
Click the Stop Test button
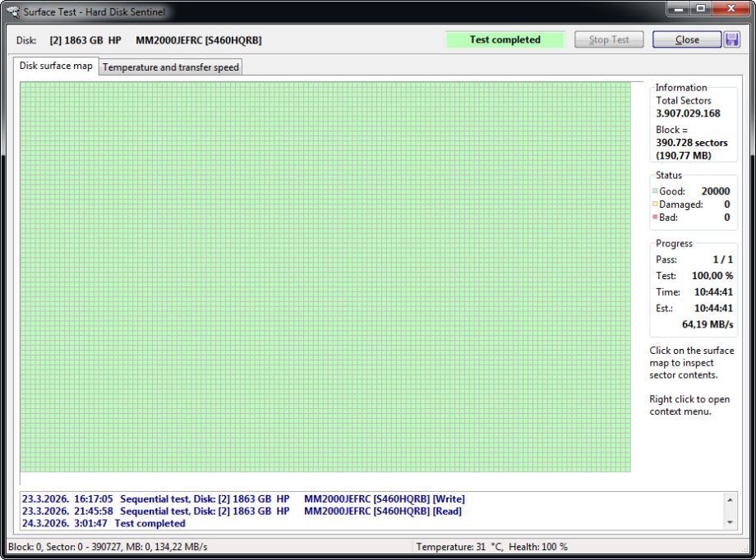(608, 39)
